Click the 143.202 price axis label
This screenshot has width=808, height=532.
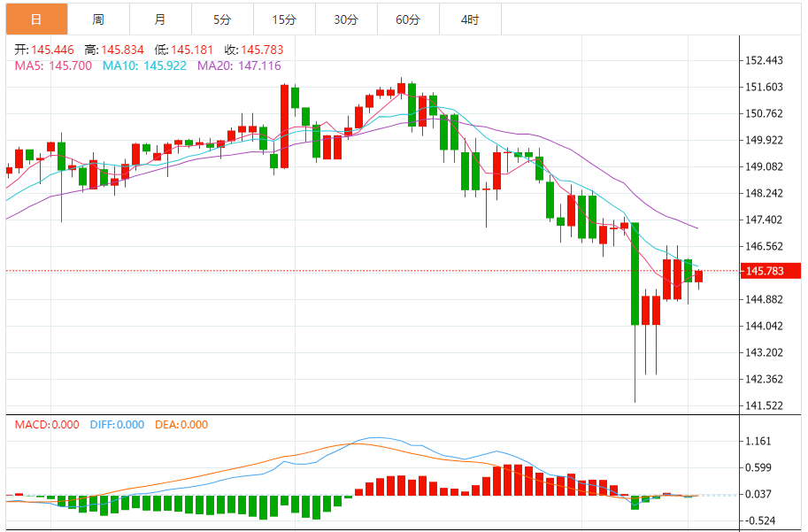pos(765,352)
